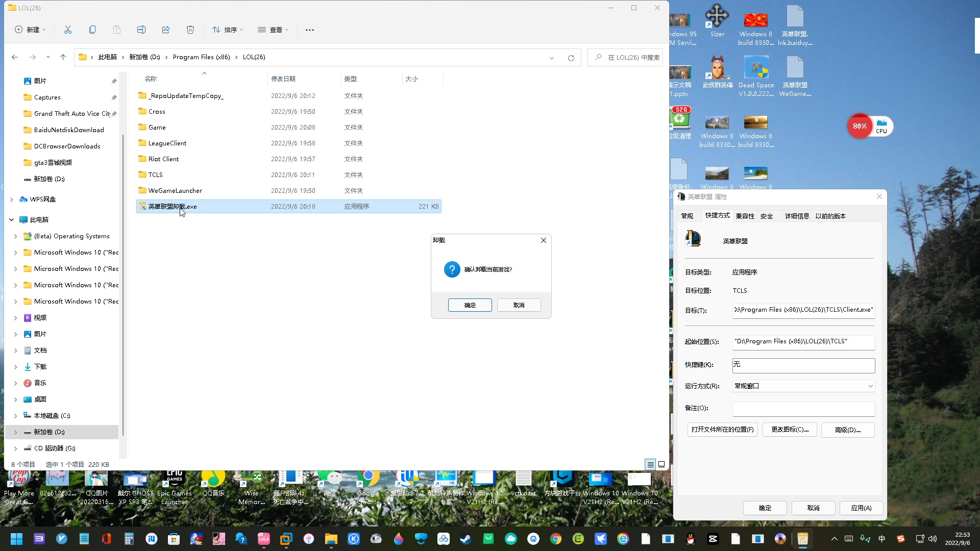
Task: Switch to the 详细信息 tab in properties
Action: coord(797,216)
